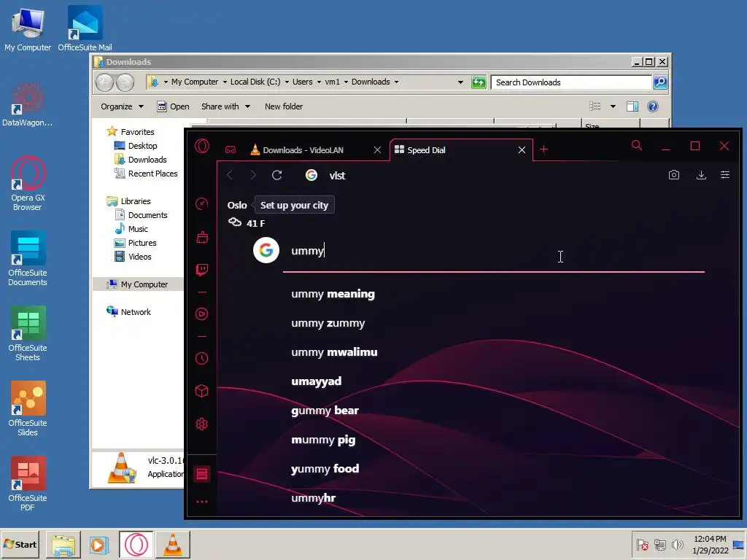Click the Speed Dial Google search field
747x560 pixels.
point(494,251)
